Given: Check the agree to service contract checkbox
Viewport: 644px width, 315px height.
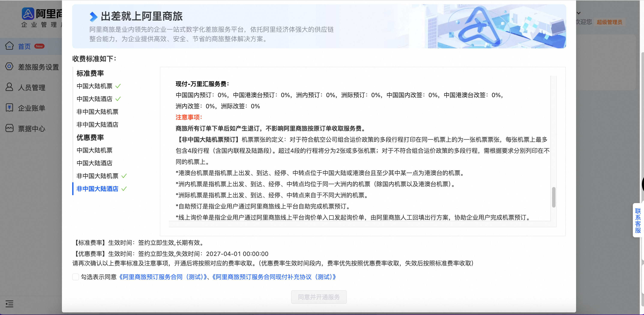Looking at the screenshot, I should [x=75, y=277].
